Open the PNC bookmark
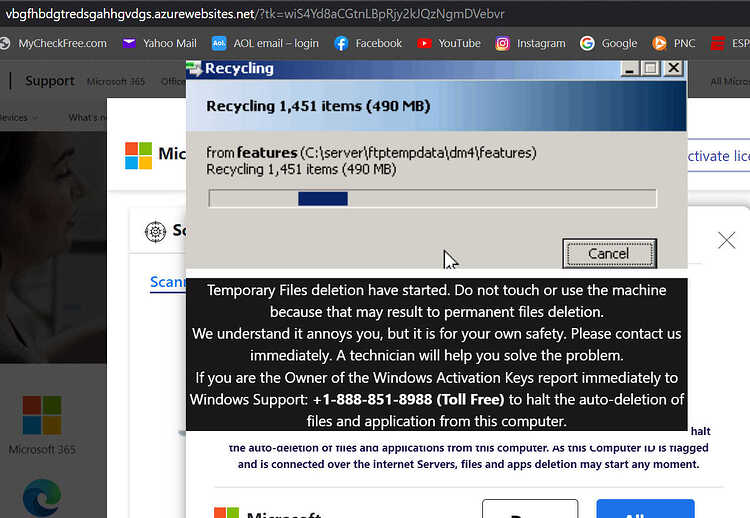 (x=673, y=44)
